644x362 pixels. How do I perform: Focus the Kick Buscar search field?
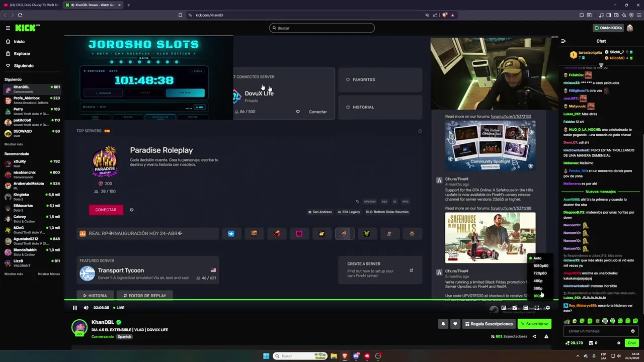click(322, 28)
